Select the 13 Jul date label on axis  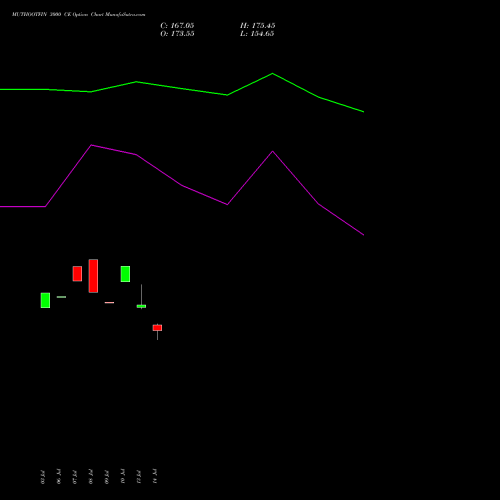pos(139,477)
